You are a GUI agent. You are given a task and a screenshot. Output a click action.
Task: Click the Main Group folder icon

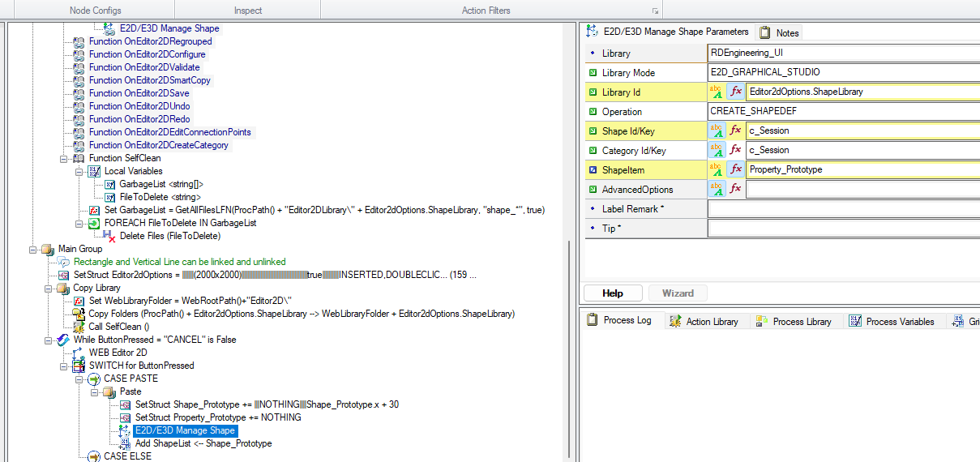48,249
